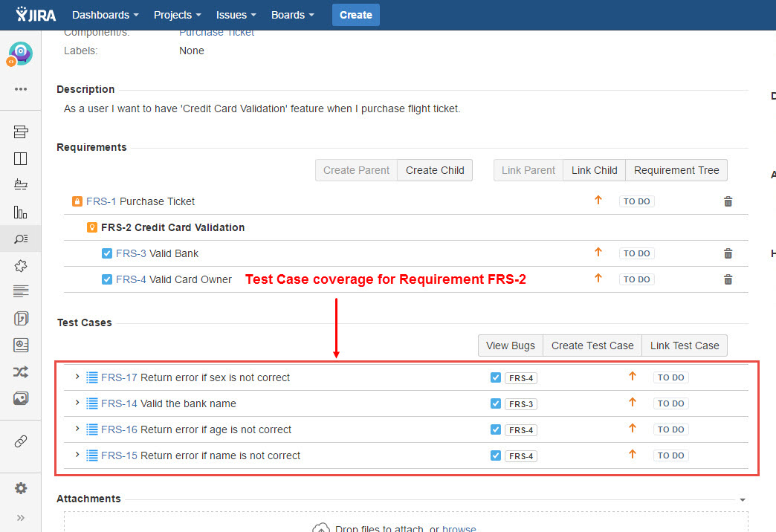Open the board columns icon in sidebar
This screenshot has width=776, height=532.
[x=21, y=159]
